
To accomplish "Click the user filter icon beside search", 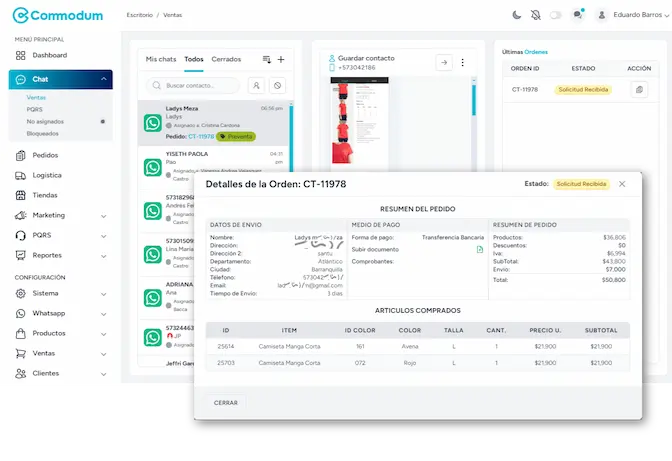I will pos(256,86).
